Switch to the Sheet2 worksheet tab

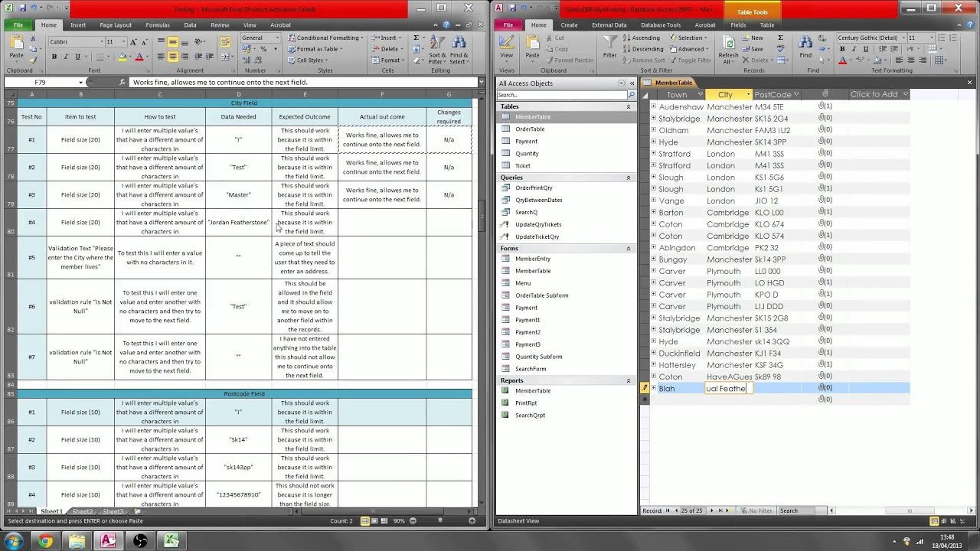[x=82, y=511]
